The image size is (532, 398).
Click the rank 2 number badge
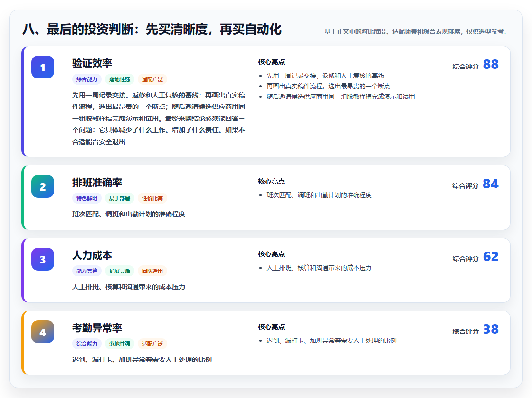click(43, 186)
